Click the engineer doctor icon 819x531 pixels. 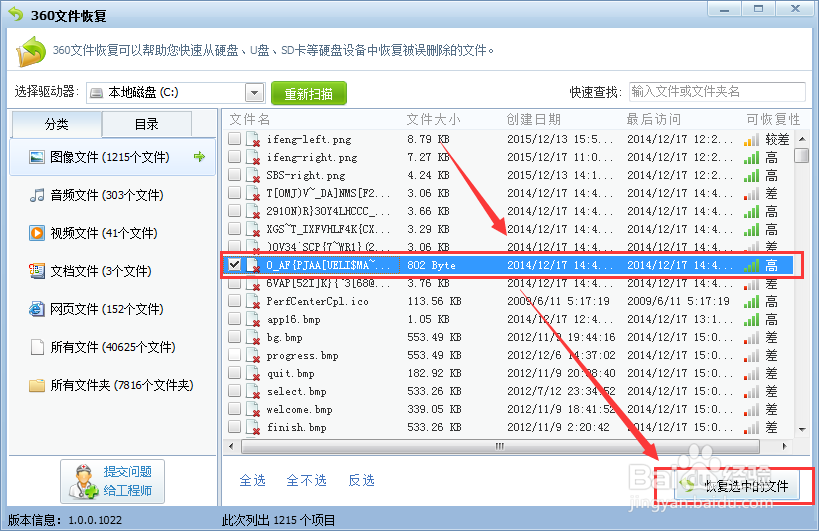(83, 481)
